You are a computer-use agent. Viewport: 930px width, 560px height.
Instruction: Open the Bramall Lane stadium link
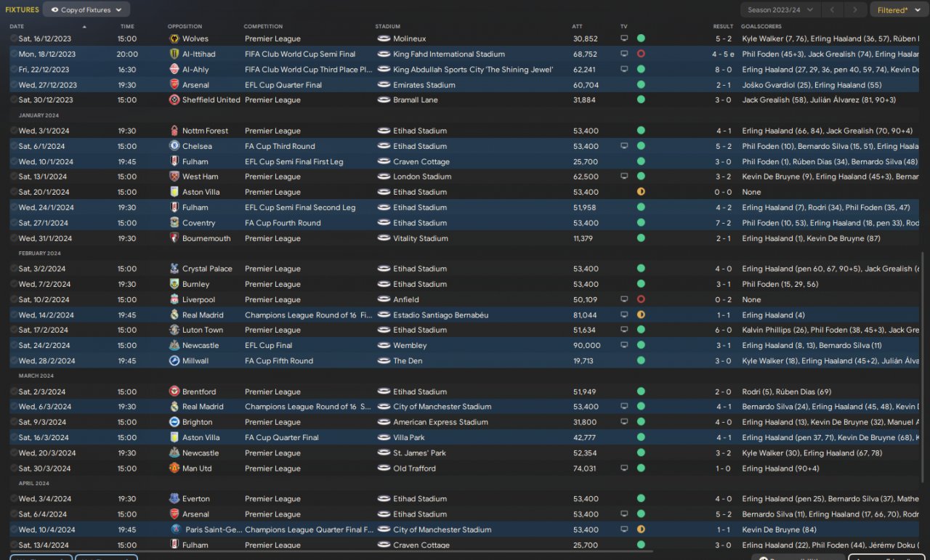416,100
